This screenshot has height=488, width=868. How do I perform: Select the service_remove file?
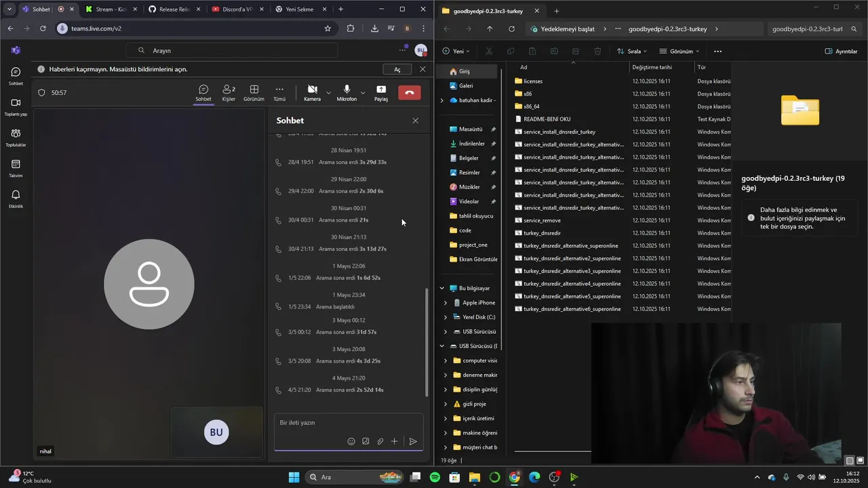point(542,220)
